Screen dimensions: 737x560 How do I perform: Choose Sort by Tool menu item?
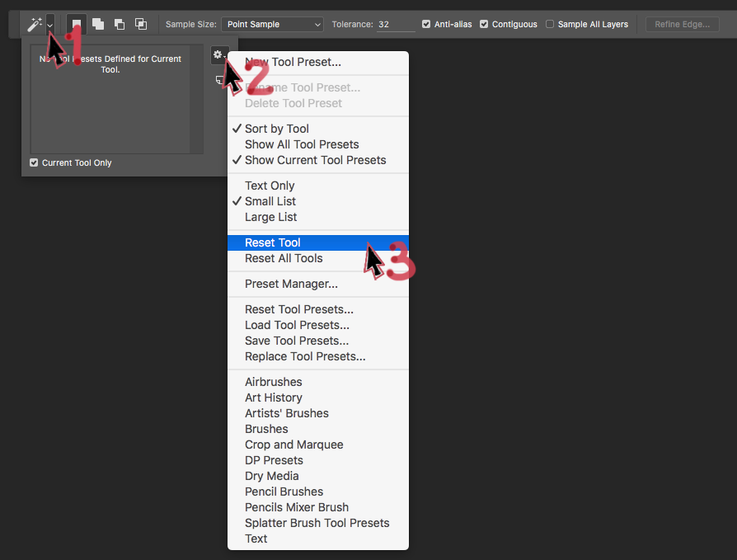[x=318, y=129]
